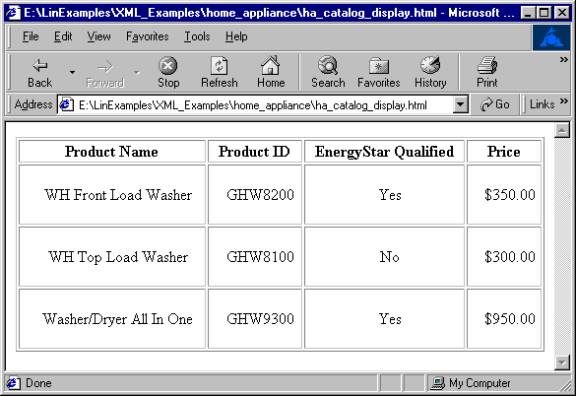This screenshot has width=576, height=396.
Task: Click the Done status bar text
Action: point(38,383)
